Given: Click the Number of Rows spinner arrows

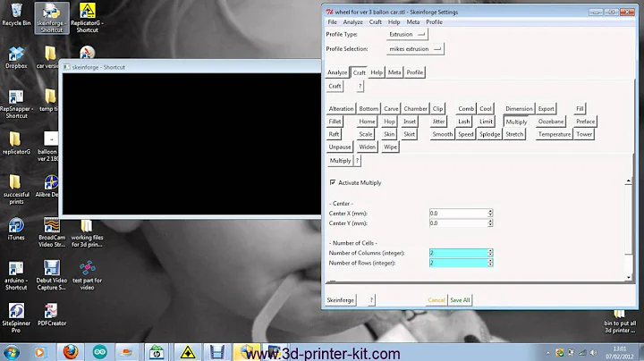Looking at the screenshot, I should click(490, 263).
